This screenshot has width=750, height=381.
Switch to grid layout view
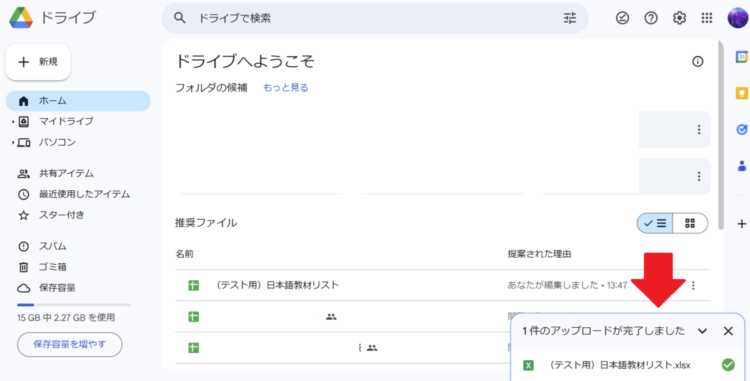[x=690, y=223]
